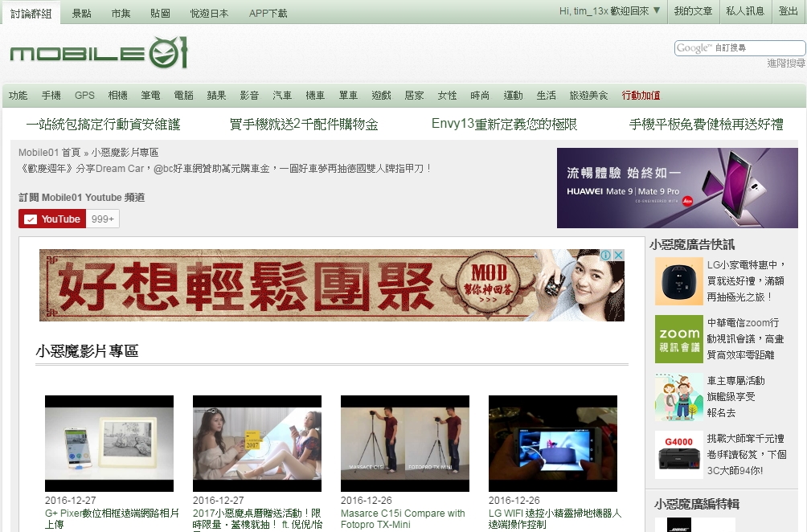This screenshot has height=532, width=807.
Task: Close the MOD banner ad
Action: 619,255
